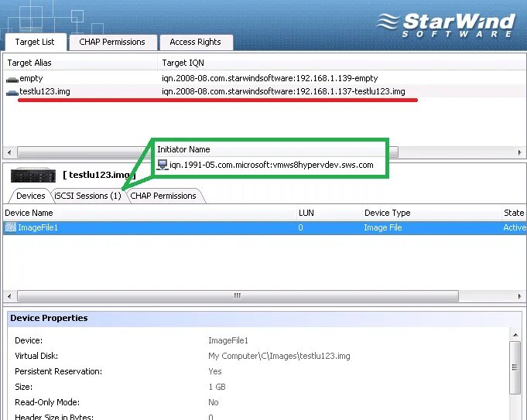Viewport: 527px width, 420px height.
Task: Click left arrow of device list scrollbar
Action: pyautogui.click(x=9, y=296)
